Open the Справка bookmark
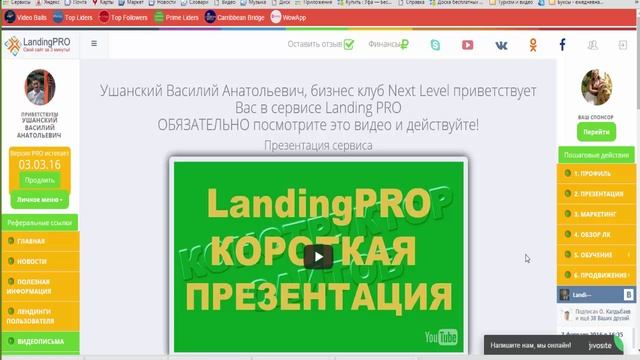This screenshot has width=640, height=360. tap(411, 2)
